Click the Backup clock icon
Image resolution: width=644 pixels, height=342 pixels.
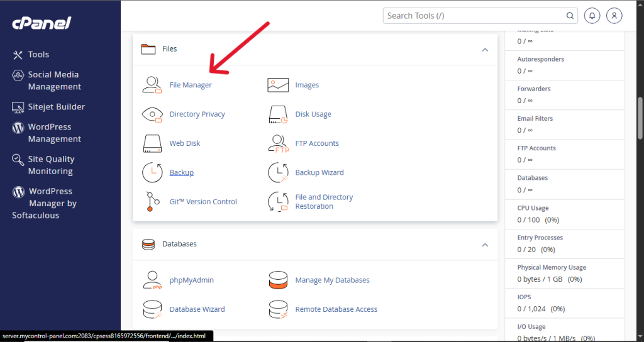(x=152, y=172)
